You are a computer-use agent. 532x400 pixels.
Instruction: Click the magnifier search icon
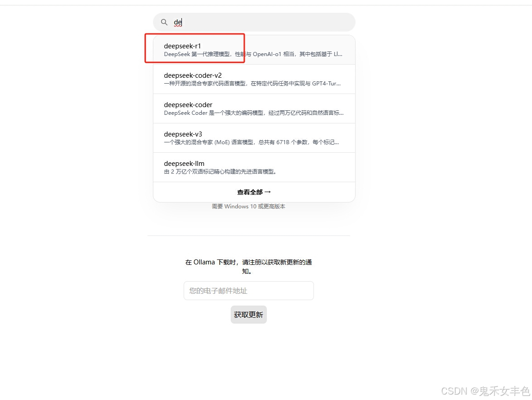pos(164,23)
